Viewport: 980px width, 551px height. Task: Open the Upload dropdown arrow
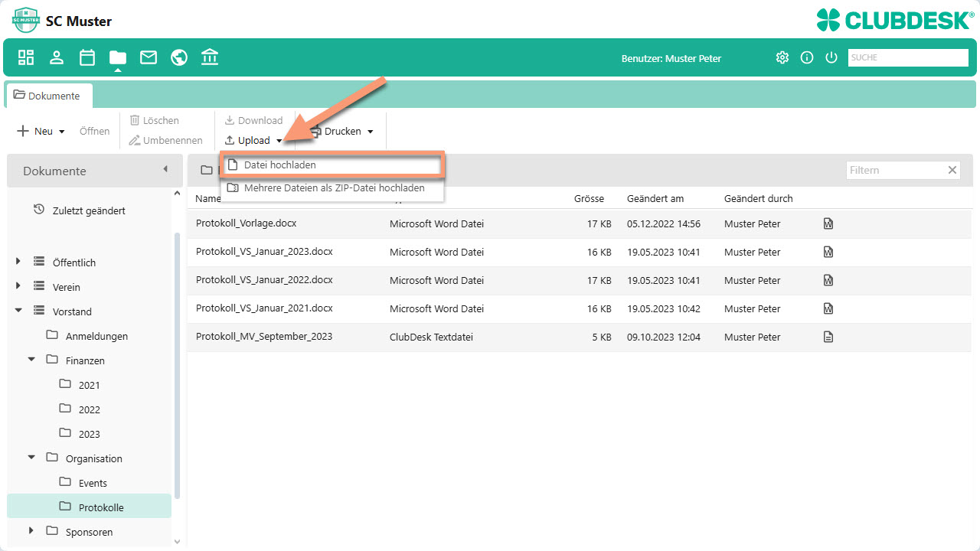coord(279,141)
